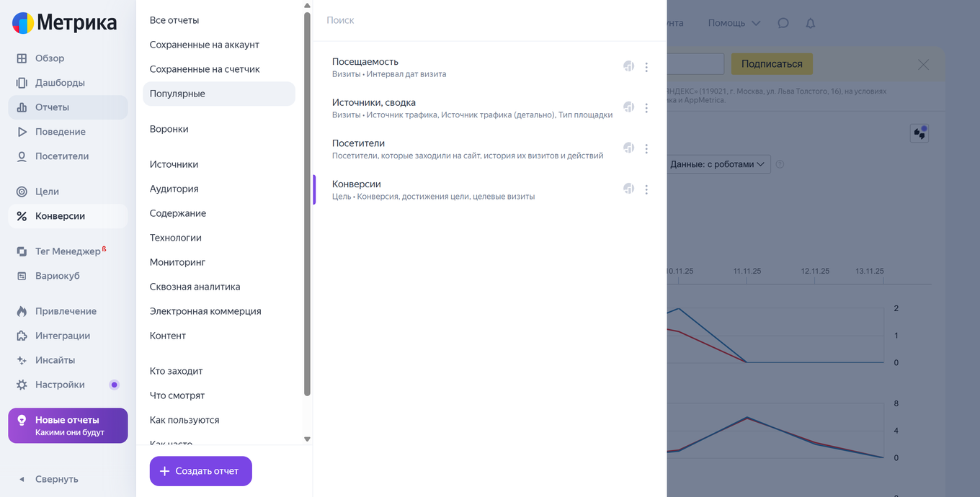Open the Новые отчеты promo banner

point(68,426)
